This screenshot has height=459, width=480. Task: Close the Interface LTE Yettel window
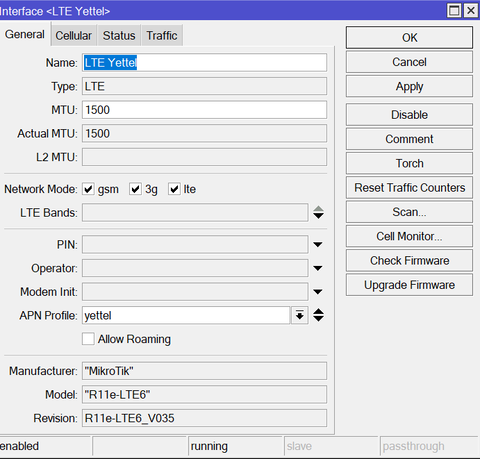click(x=471, y=11)
